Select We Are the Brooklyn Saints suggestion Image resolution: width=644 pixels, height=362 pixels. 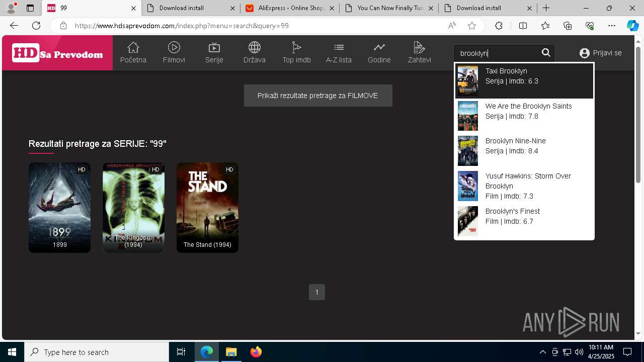click(524, 116)
